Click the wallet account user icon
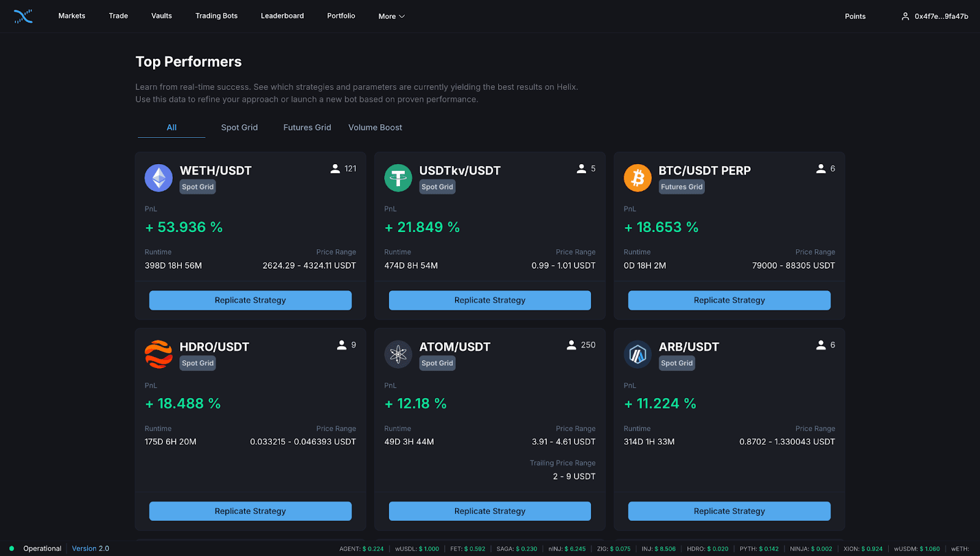Screen dimensions: 980x556 pyautogui.click(x=905, y=17)
